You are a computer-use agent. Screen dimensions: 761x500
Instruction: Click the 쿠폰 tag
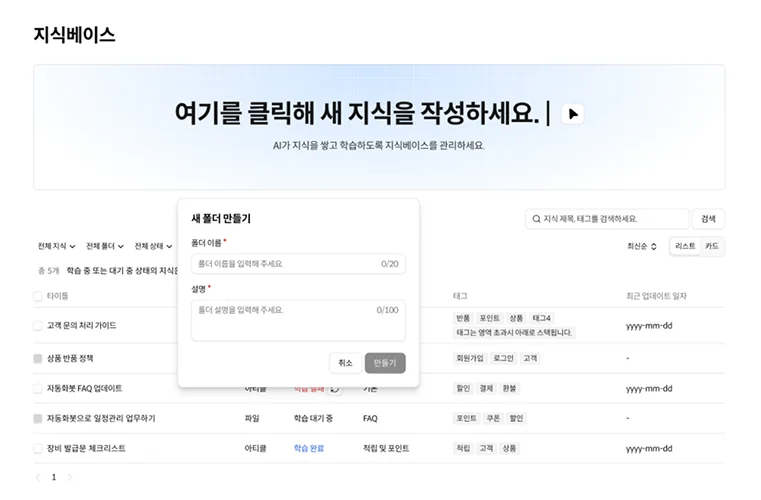point(493,418)
